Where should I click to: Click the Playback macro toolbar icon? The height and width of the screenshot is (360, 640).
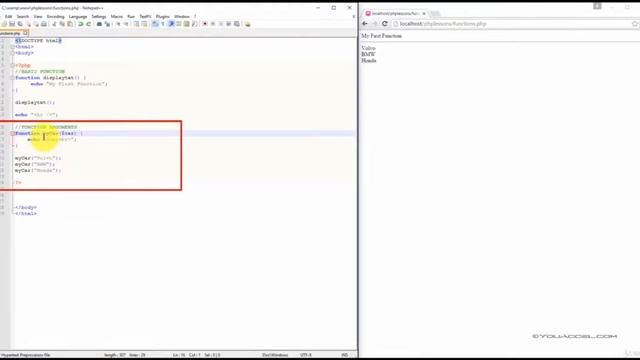221,24
